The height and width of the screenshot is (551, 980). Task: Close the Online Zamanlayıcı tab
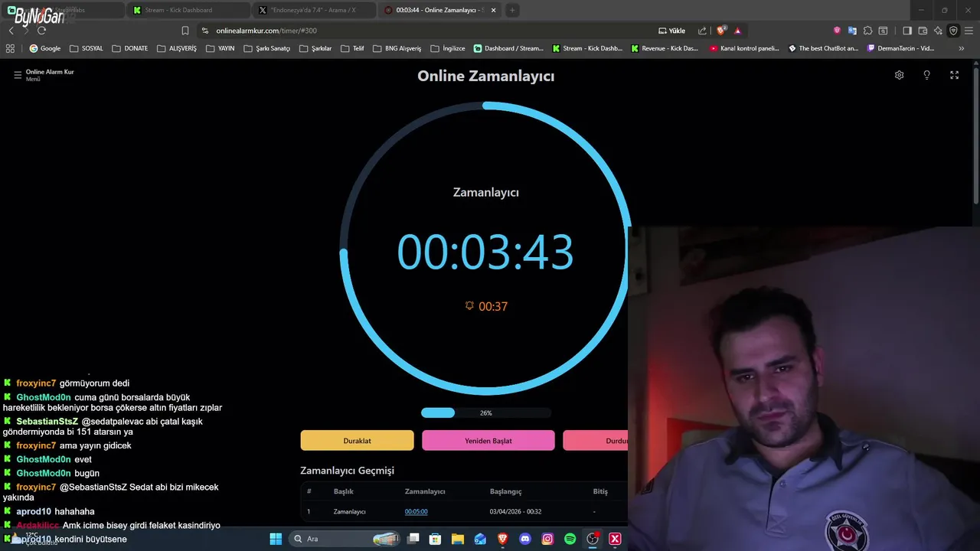[493, 10]
